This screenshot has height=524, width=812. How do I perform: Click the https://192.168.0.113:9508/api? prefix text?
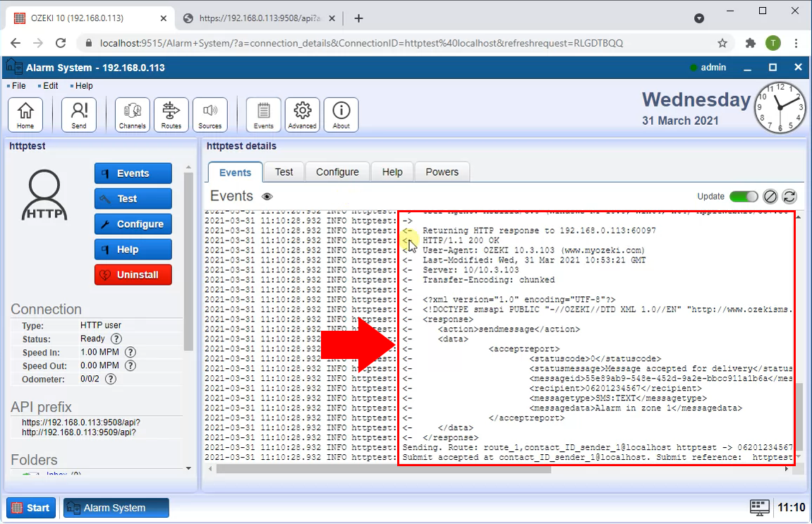click(81, 422)
